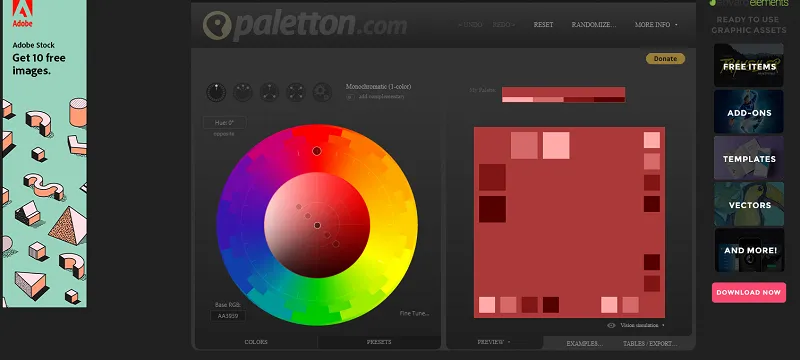Click Reset in the top menu
Viewport: 800px width, 360px height.
click(543, 24)
